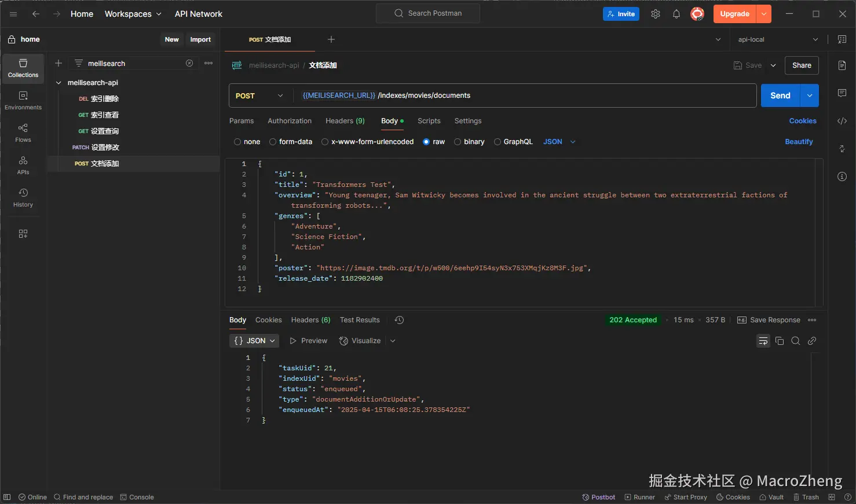Search within the response body icon
This screenshot has height=504, width=856.
796,341
